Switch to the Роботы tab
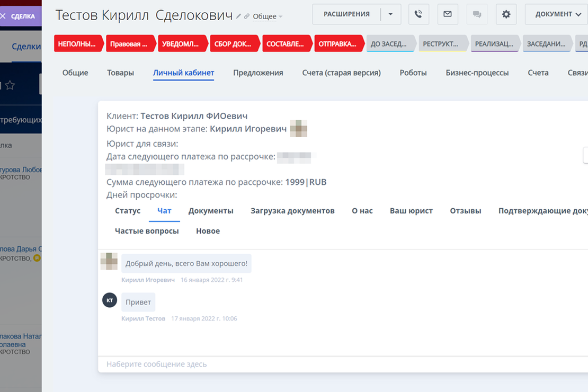 [413, 73]
